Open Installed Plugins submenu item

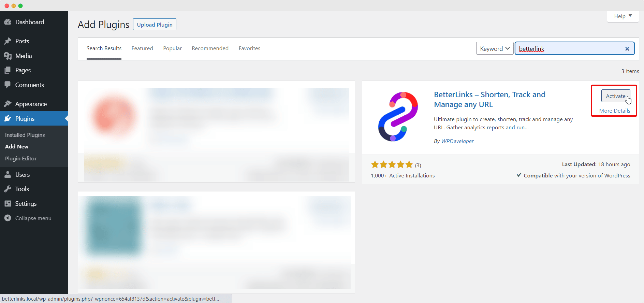(25, 135)
